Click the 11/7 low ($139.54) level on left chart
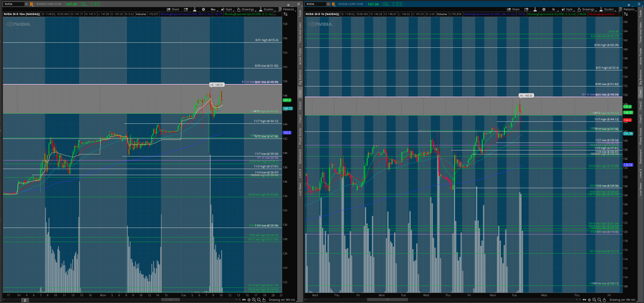 [266, 154]
